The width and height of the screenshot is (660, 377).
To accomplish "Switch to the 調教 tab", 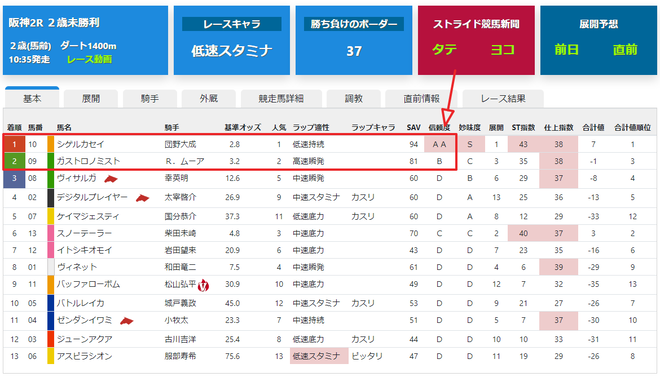I will click(x=354, y=98).
